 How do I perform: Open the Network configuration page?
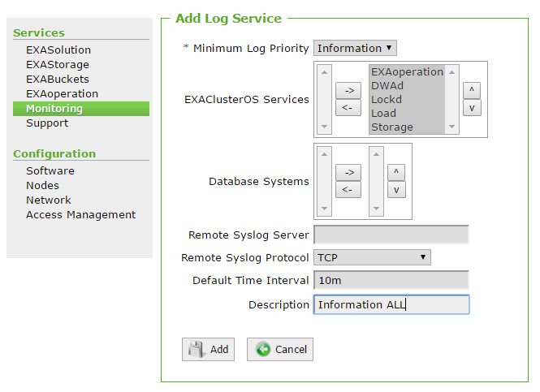(49, 200)
